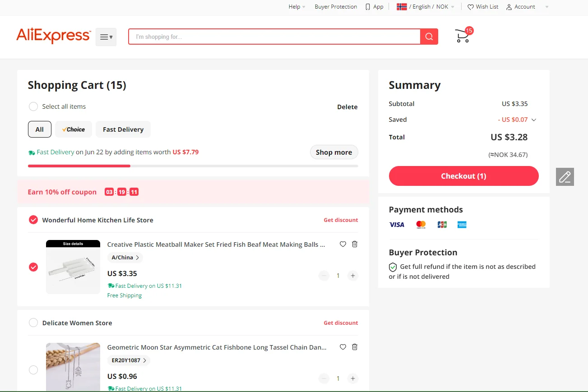Select the Choice filter tab
This screenshot has width=588, height=392.
click(x=74, y=129)
